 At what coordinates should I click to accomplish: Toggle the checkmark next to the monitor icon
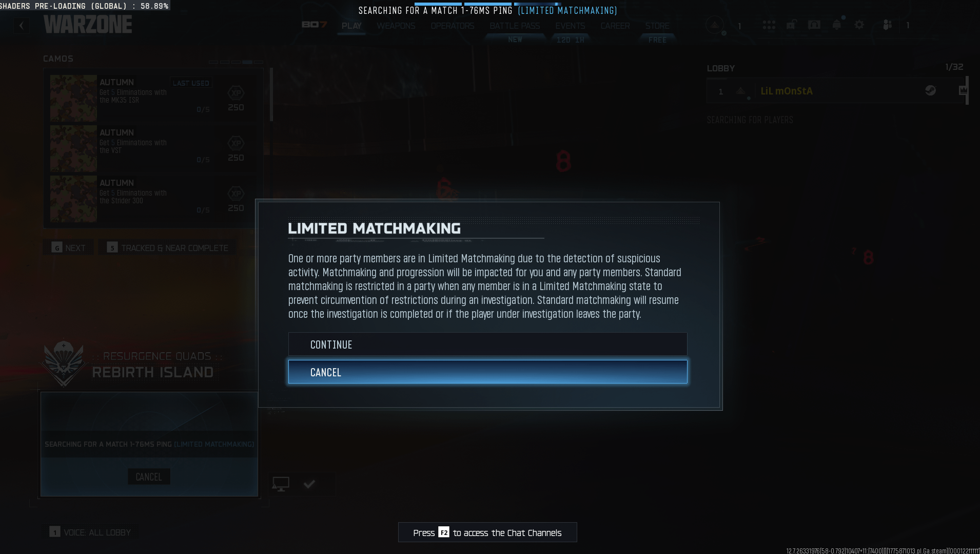tap(309, 484)
